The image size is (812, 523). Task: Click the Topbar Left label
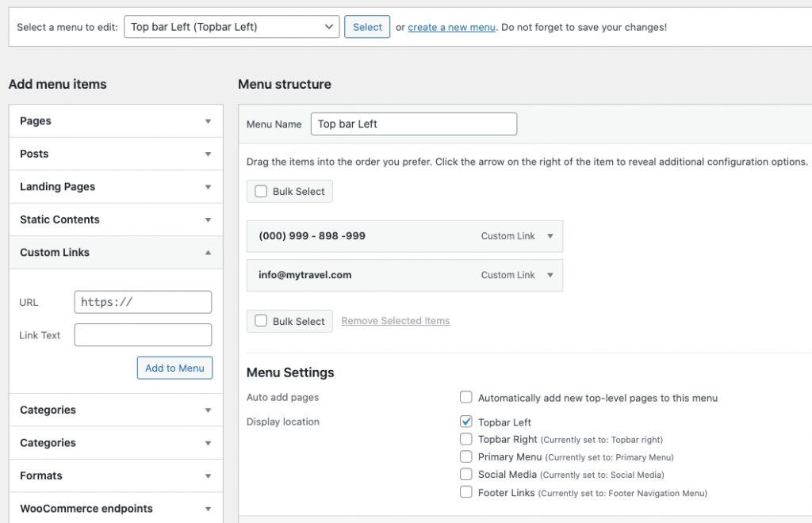click(x=504, y=422)
